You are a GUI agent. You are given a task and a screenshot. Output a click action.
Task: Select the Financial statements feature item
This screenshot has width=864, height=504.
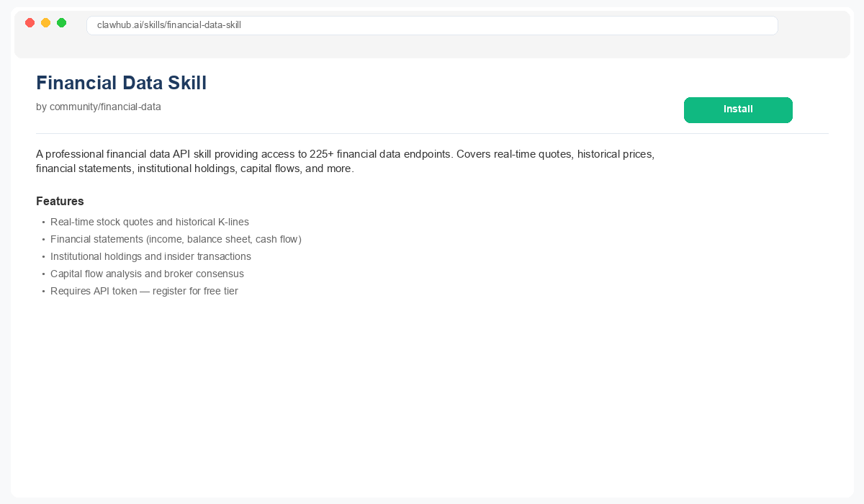point(176,239)
